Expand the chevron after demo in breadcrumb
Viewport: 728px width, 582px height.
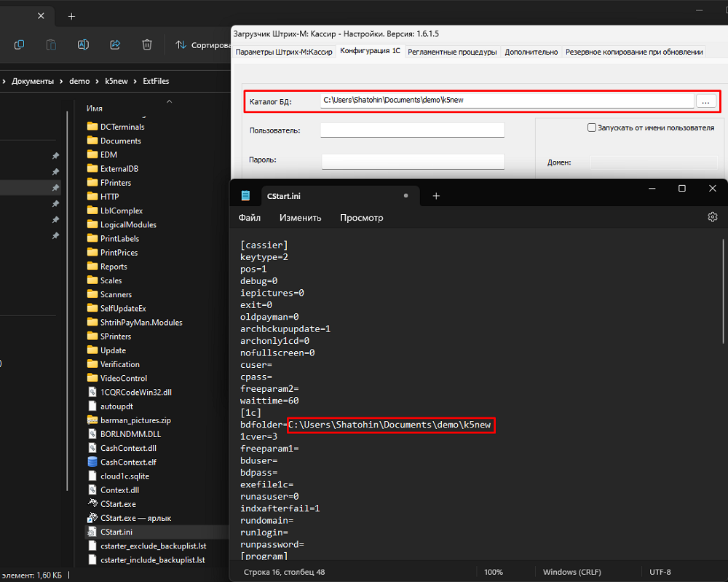97,82
